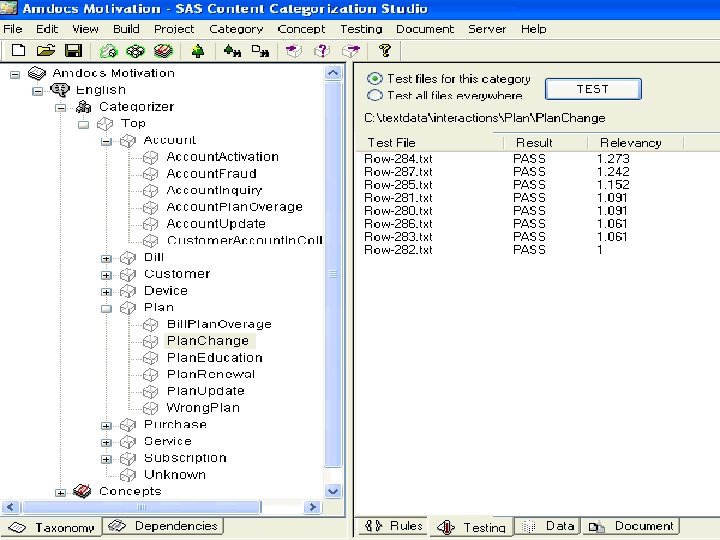Click the cube icon beside AccountFraud
Screen dimensions: 720x540
150,174
